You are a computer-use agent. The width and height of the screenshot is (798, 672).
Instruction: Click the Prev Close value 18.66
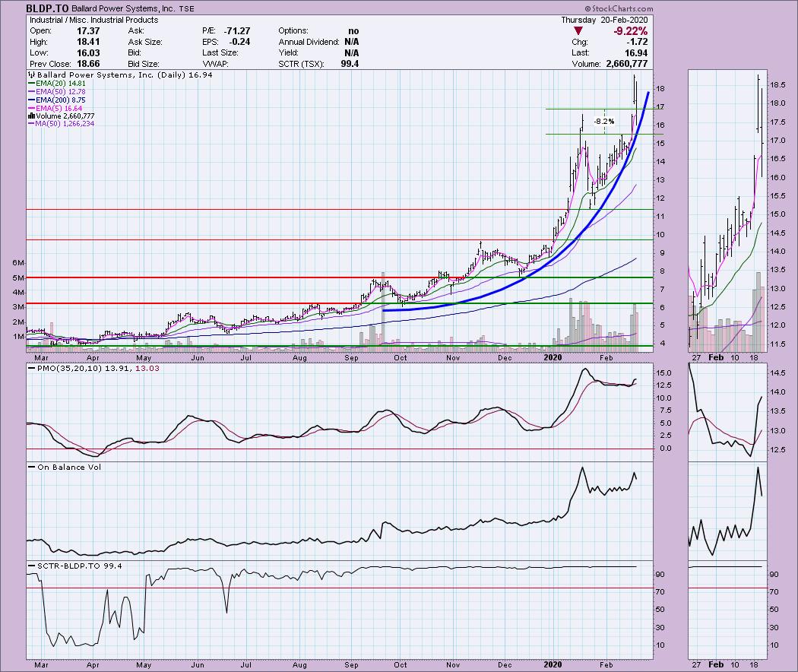tap(89, 64)
